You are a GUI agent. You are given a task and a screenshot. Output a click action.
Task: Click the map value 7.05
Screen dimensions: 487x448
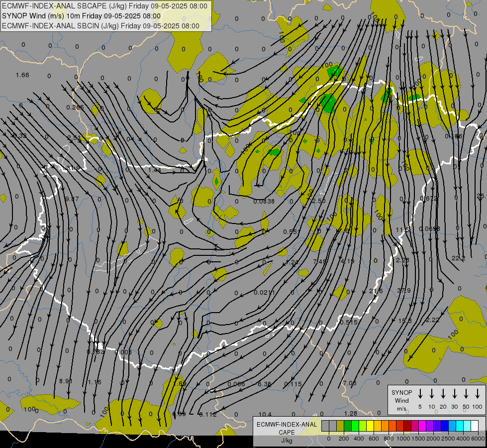pyautogui.click(x=349, y=383)
